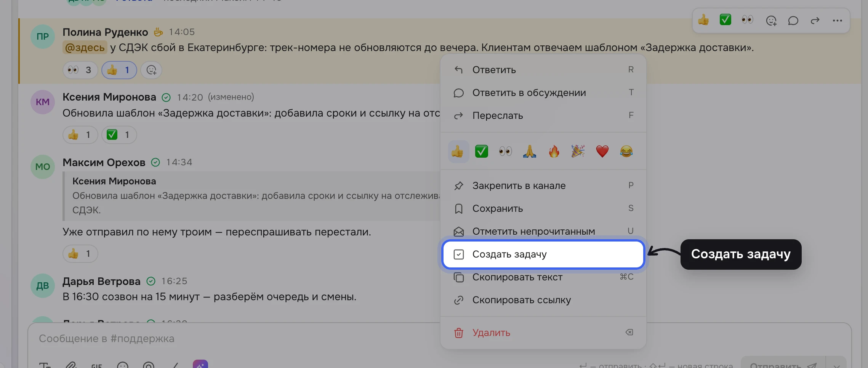
Task: Pick red heart emoji in context menu
Action: [602, 152]
